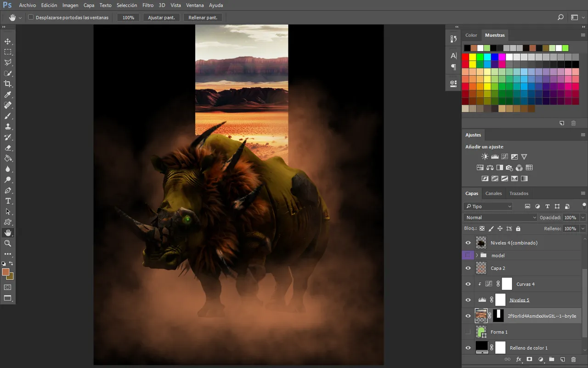Select the Clone Stamp tool
The image size is (588, 368).
point(8,126)
